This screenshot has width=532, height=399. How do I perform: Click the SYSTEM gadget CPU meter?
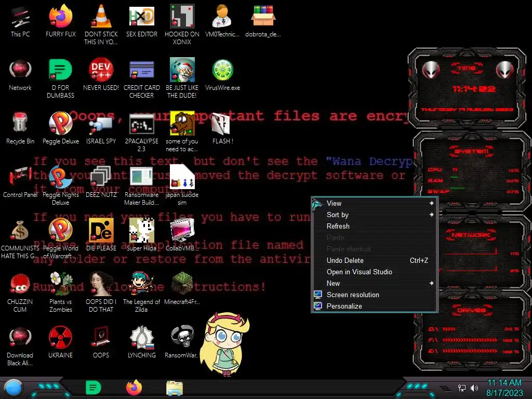pyautogui.click(x=473, y=170)
